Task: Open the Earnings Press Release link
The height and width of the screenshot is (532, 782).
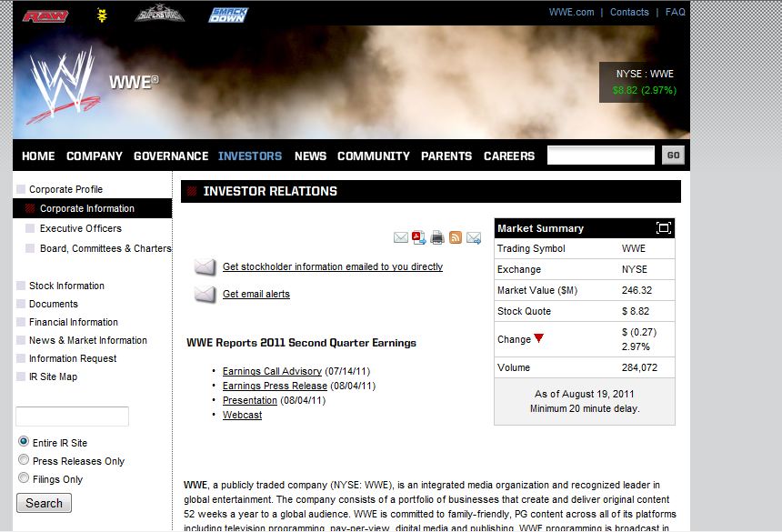Action: (x=275, y=386)
